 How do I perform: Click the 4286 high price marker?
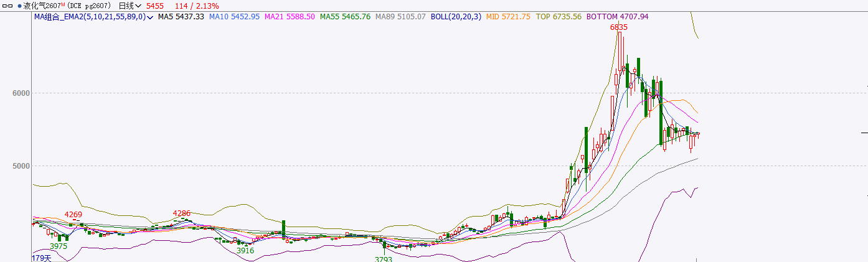pos(182,213)
